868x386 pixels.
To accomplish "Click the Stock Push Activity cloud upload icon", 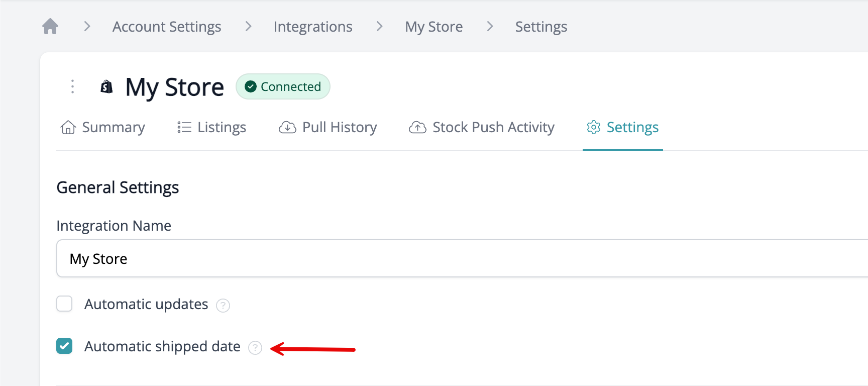I will click(x=417, y=127).
